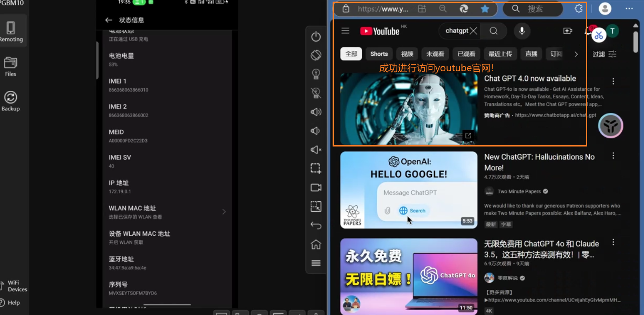Take a screenshot with dashed-square icon
Viewport: 644px width, 315px height.
[x=316, y=169]
